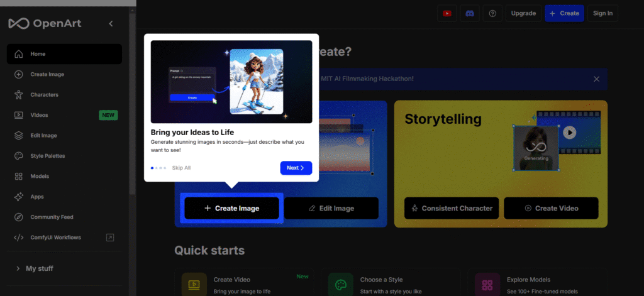
Task: Click the sidebar vertical scrollbar
Action: pos(132,102)
